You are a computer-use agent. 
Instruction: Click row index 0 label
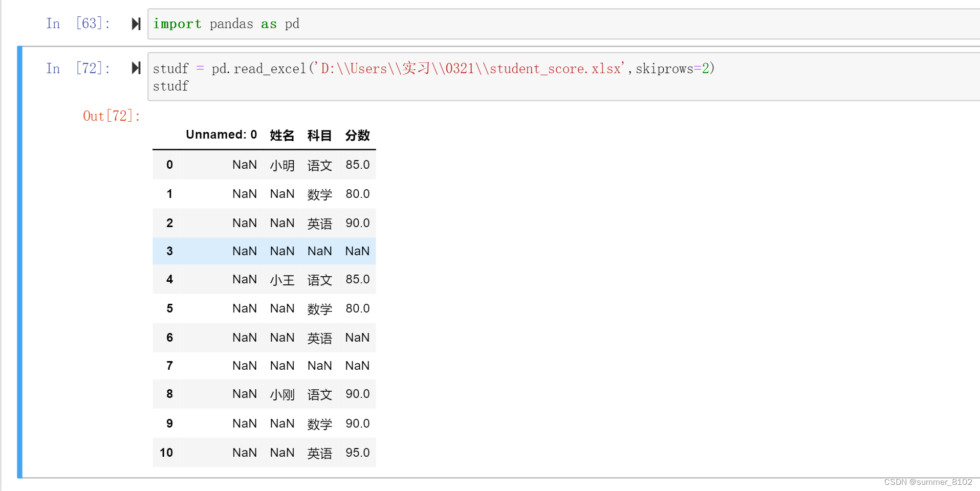169,165
